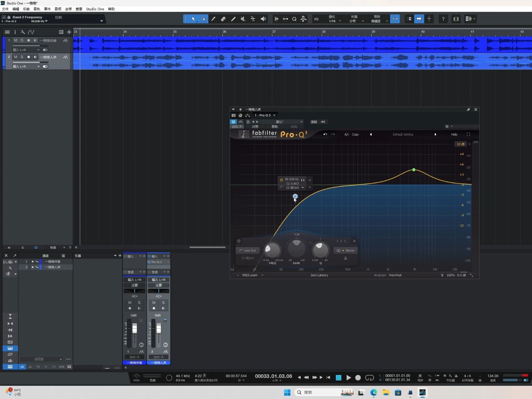Click the FREQ knob
Screen dimensions: 532x399
(272, 250)
